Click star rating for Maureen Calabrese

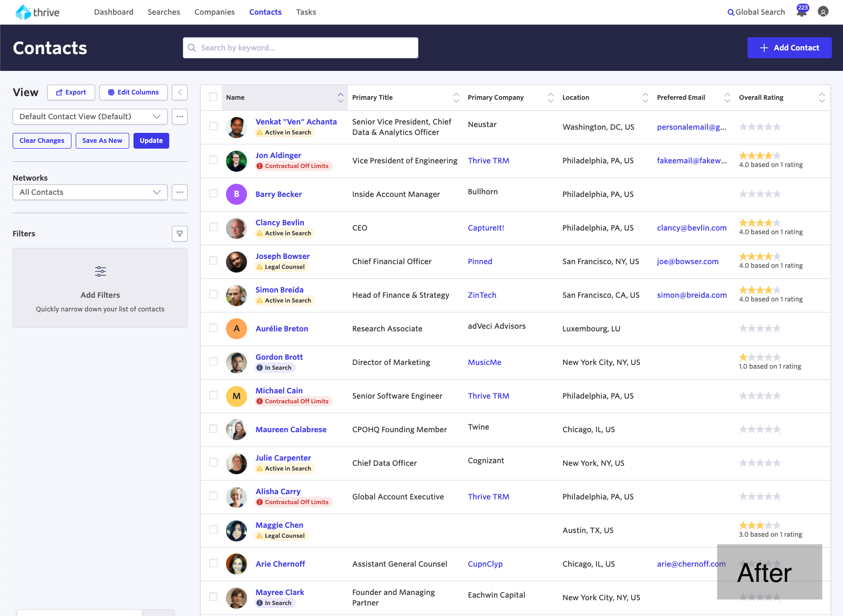pyautogui.click(x=760, y=430)
